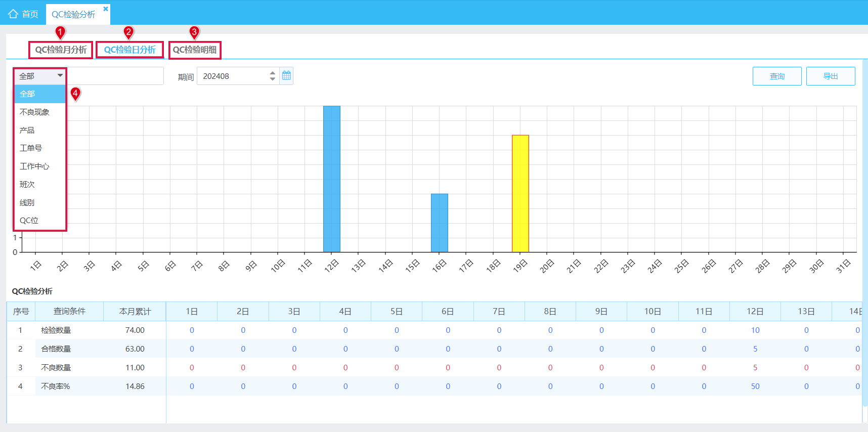Viewport: 868px width, 432px height.
Task: Click the 12日 table column header
Action: [x=755, y=312]
